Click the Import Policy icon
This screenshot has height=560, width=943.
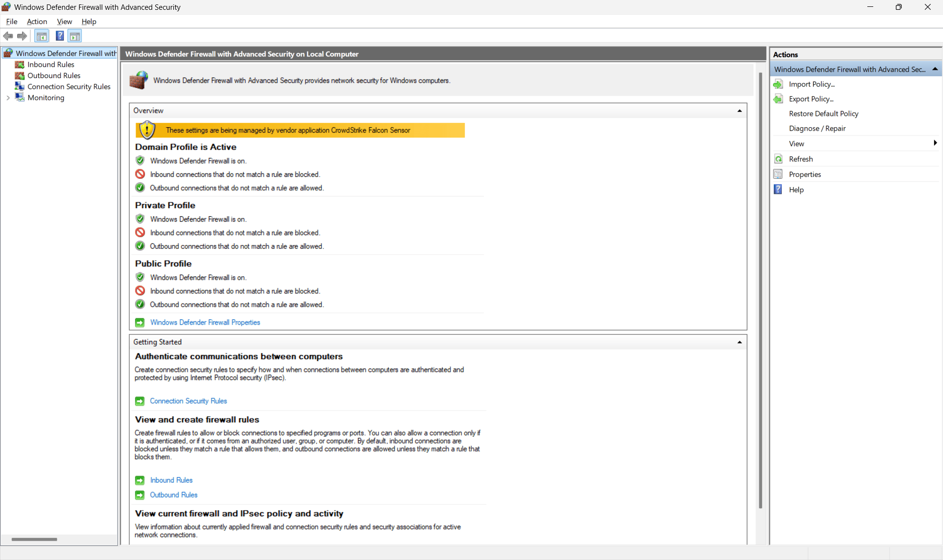[779, 84]
